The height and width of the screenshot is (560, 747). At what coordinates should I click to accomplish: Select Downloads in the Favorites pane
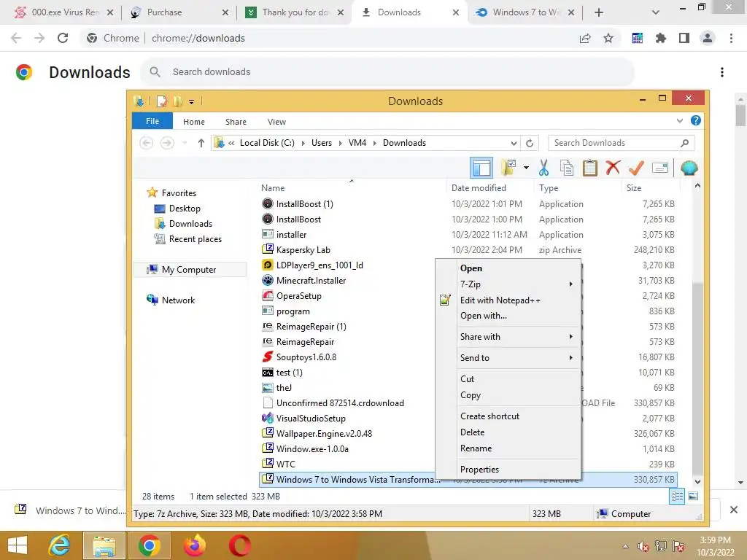click(183, 224)
